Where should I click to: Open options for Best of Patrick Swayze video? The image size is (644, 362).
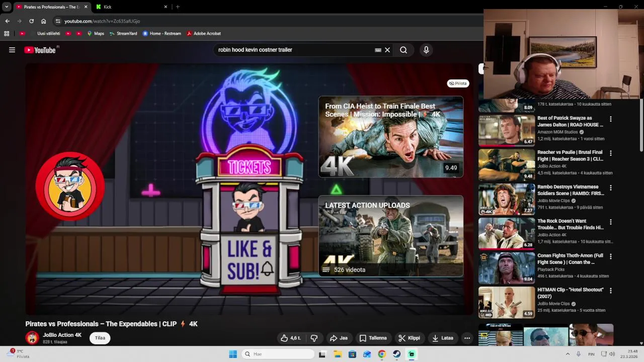(x=610, y=119)
